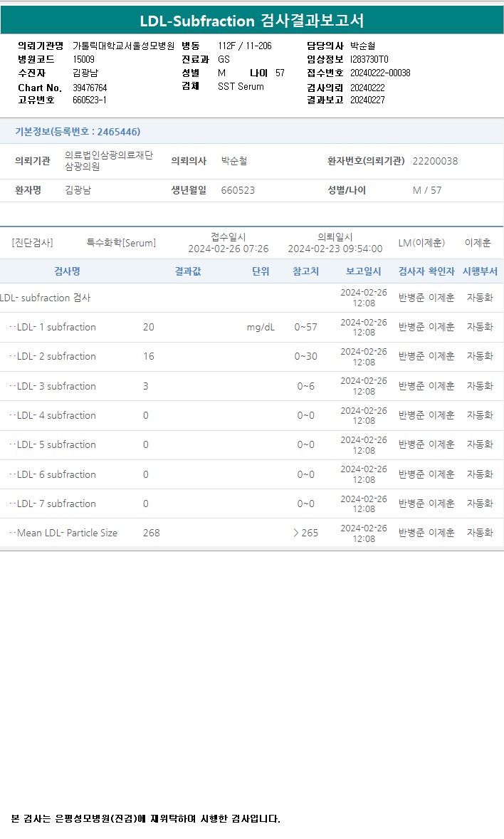Image resolution: width=504 pixels, height=839 pixels.
Task: Click 성별/나이 value 'M / 57'
Action: pyautogui.click(x=427, y=190)
